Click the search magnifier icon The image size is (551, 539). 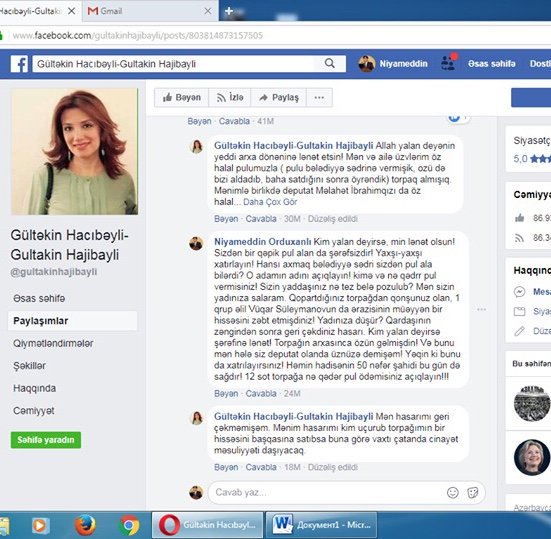330,64
